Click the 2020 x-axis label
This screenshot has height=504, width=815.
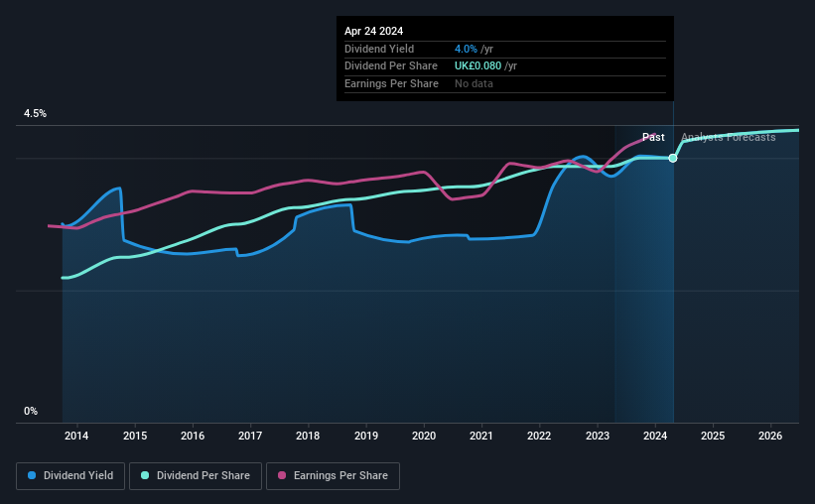[x=424, y=436]
